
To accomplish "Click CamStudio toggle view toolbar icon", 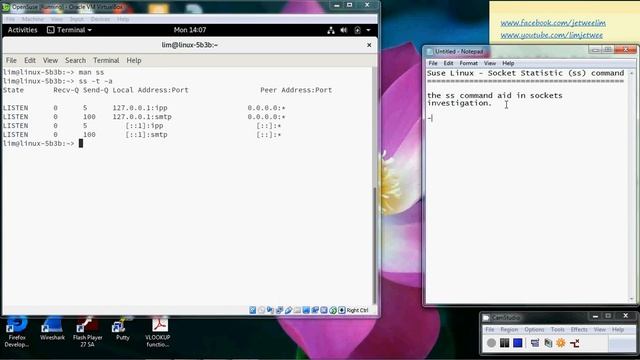I will pyautogui.click(x=535, y=343).
